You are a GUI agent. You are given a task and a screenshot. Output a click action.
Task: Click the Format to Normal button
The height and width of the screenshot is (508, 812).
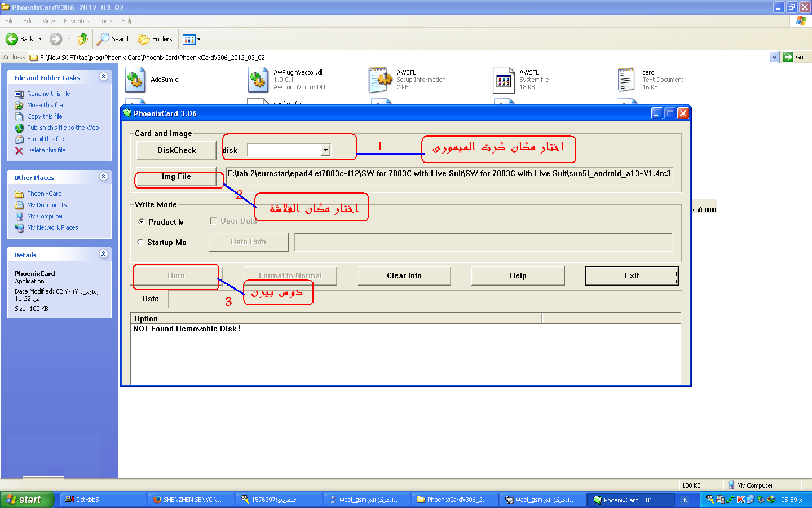(x=290, y=275)
